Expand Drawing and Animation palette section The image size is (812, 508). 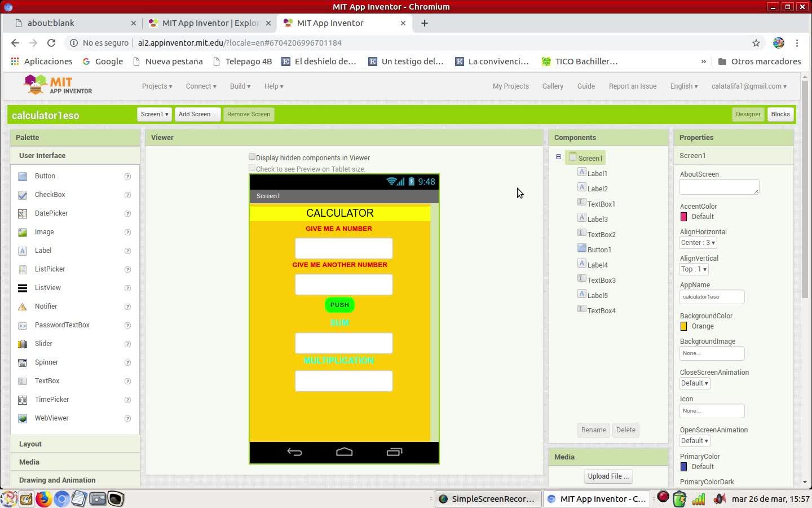pos(75,480)
